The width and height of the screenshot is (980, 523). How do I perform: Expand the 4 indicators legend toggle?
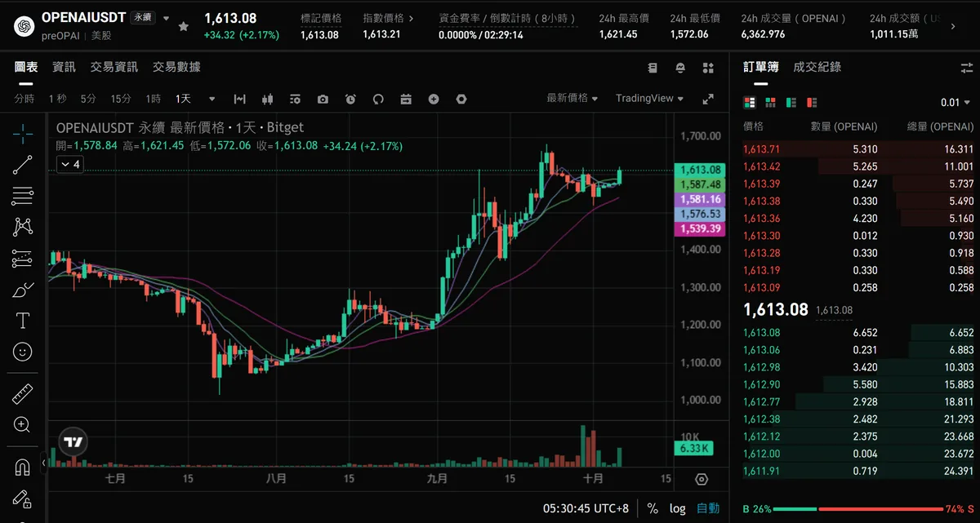(x=69, y=165)
